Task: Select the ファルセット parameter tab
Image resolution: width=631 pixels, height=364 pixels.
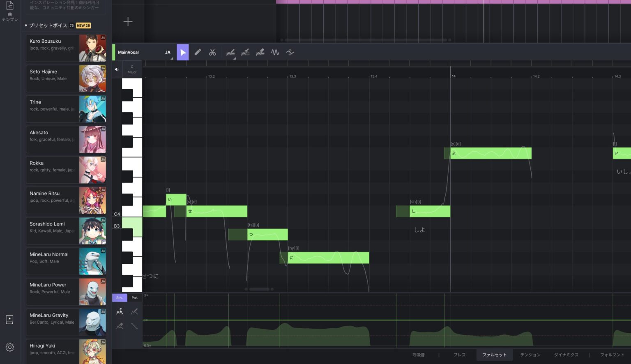Action: (494, 355)
